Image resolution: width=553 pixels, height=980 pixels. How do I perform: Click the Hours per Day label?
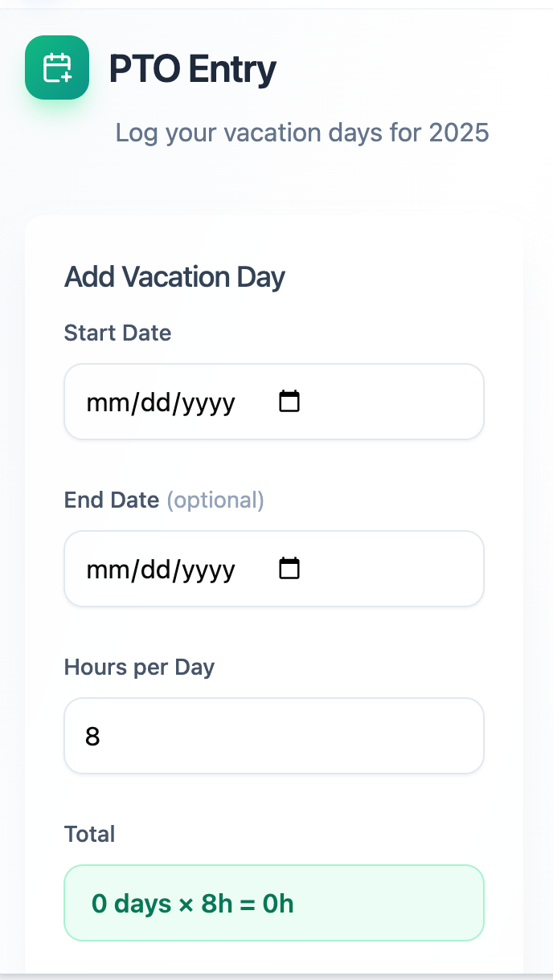(x=139, y=667)
